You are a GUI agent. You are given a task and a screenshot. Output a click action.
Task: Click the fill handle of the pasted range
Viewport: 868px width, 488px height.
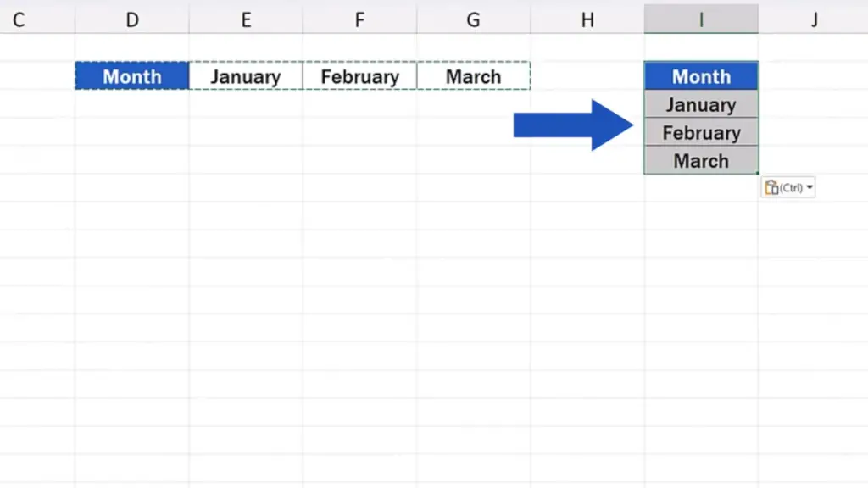(758, 173)
